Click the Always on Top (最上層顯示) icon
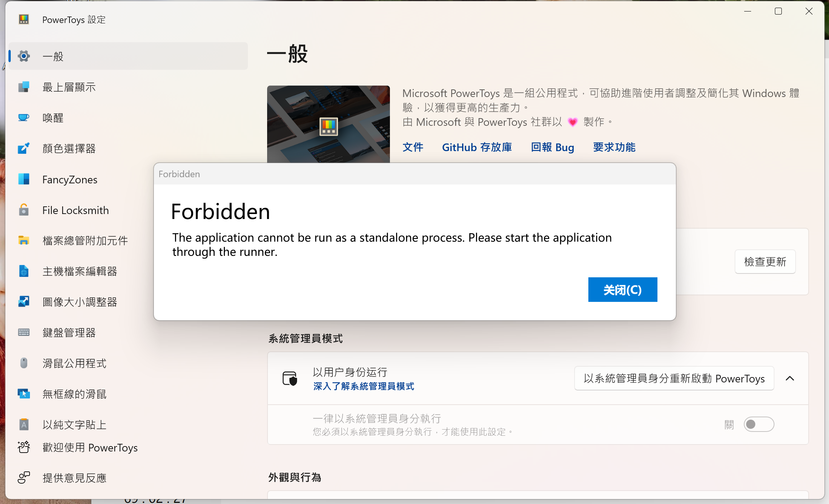 tap(24, 87)
